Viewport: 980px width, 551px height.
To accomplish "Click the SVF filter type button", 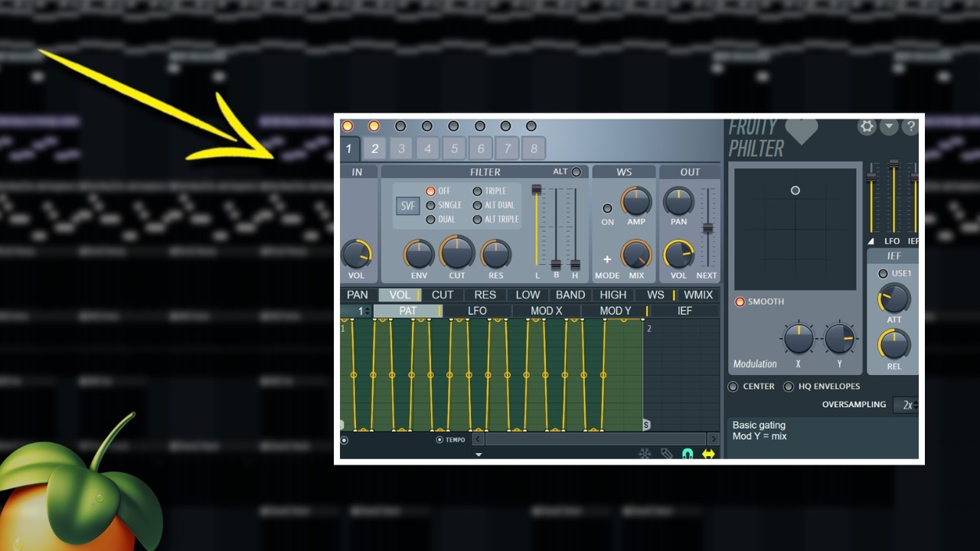I will [407, 206].
